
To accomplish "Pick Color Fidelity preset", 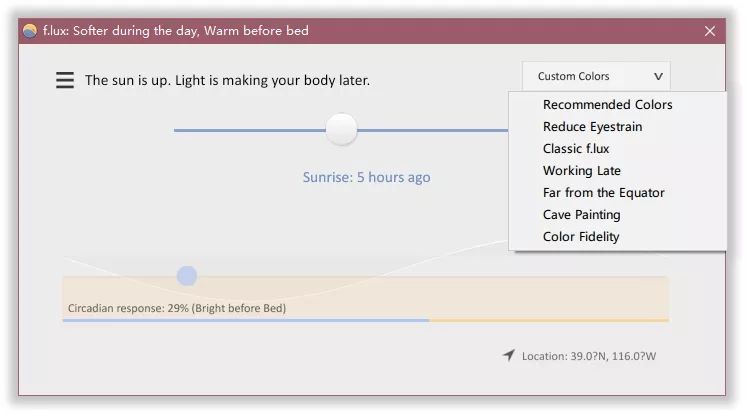I will click(581, 237).
